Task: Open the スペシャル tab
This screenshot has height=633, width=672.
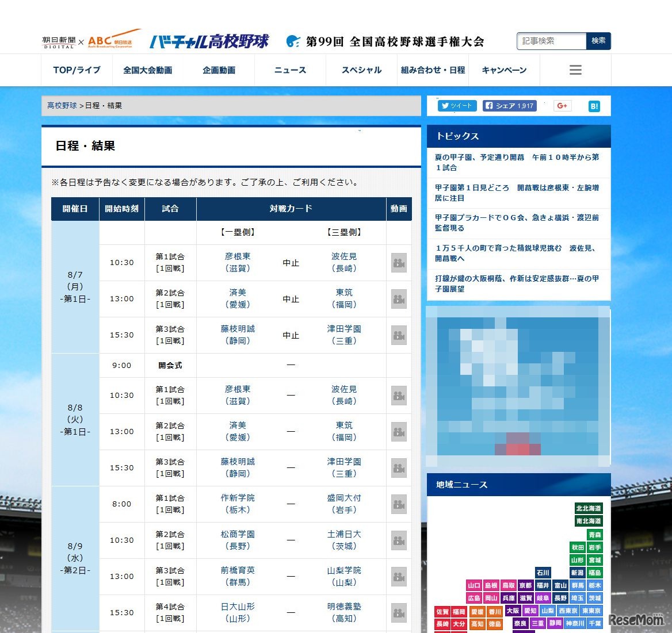Action: 361,70
